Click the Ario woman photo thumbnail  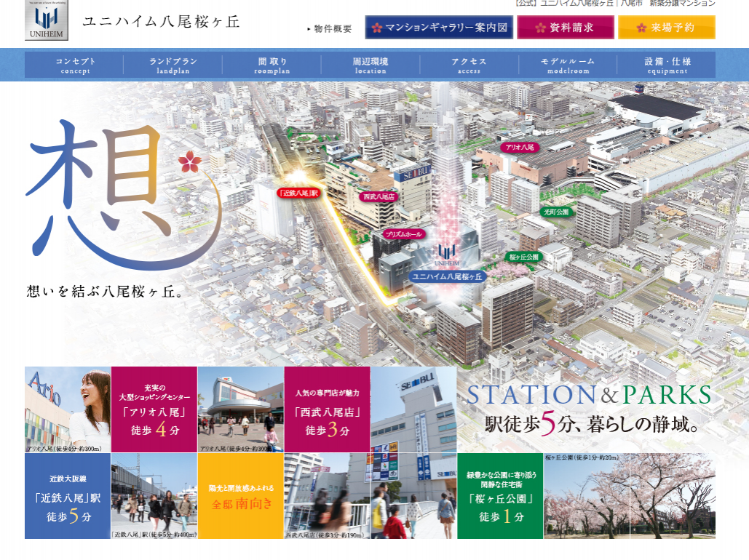tap(68, 409)
